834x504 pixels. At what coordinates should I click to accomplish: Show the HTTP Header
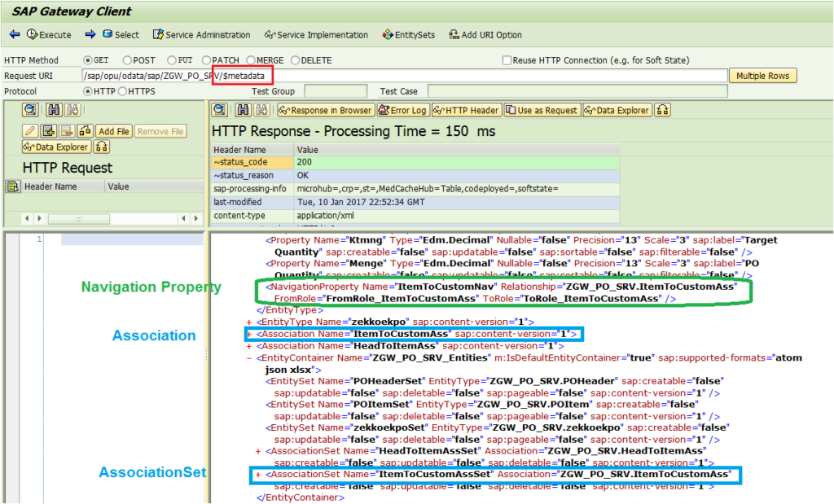(466, 110)
